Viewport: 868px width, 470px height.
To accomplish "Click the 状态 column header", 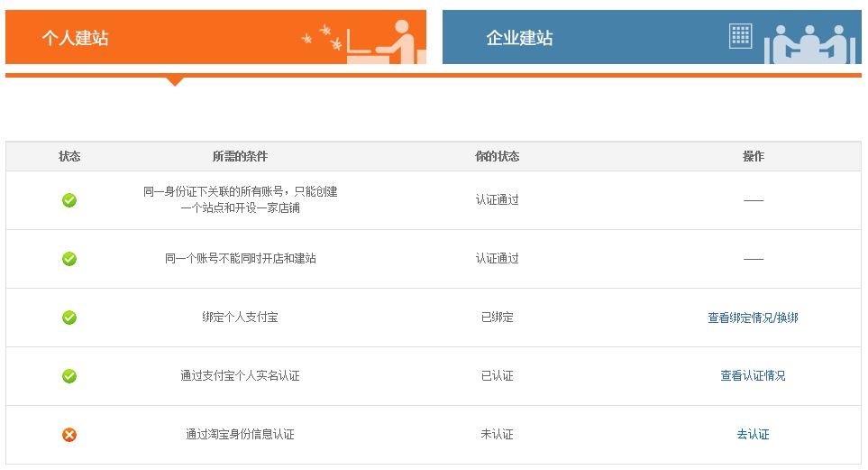I will tap(69, 156).
